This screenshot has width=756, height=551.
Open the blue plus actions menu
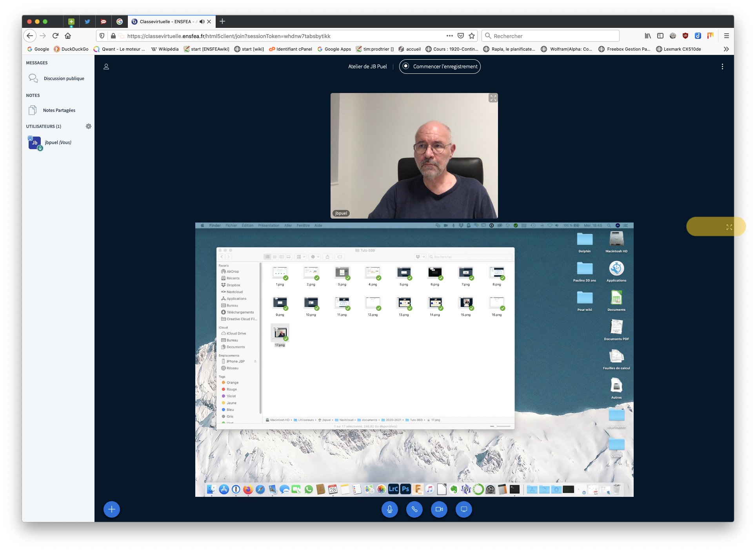111,509
